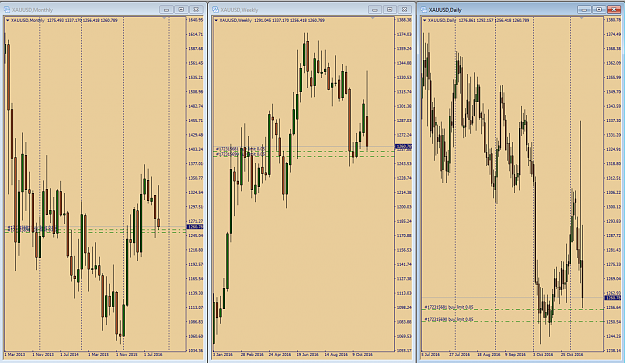The image size is (625, 363).
Task: Grab the chart shift triangle in Monthly chart
Action: 164,18
